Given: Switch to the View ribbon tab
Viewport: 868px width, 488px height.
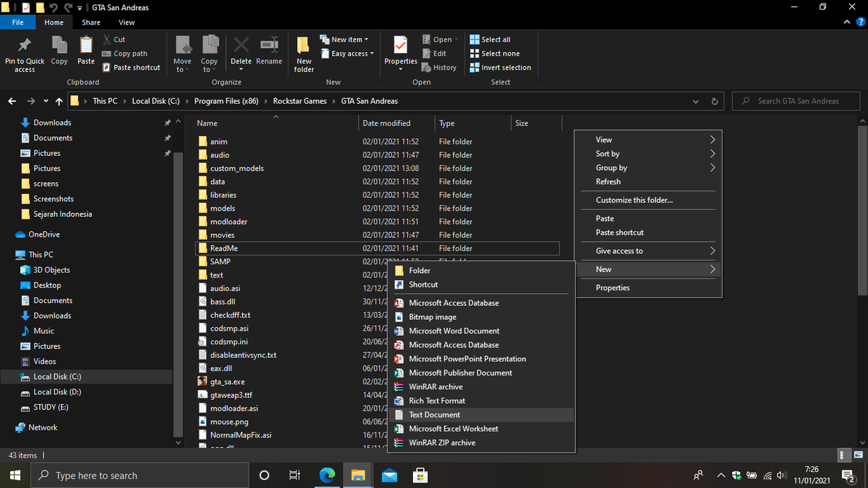Looking at the screenshot, I should (127, 22).
